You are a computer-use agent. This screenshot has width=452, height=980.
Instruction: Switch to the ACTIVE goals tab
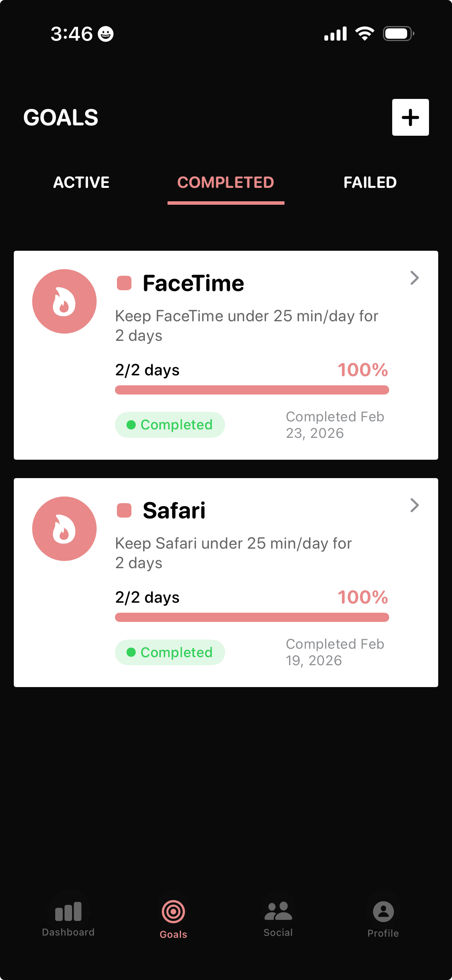pos(81,183)
